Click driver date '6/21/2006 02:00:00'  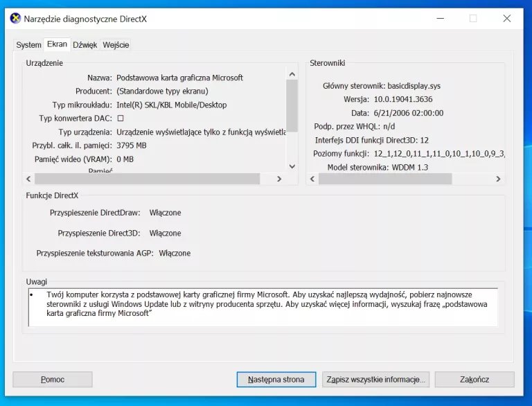point(409,113)
